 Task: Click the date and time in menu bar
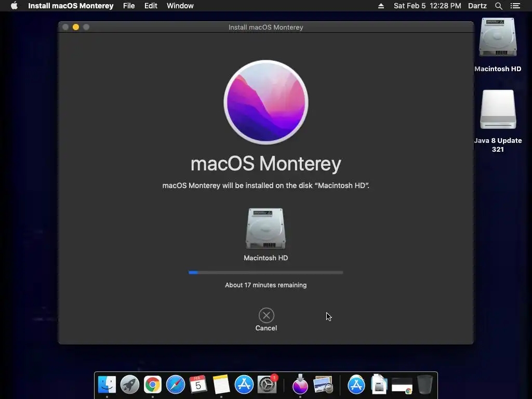click(x=427, y=6)
